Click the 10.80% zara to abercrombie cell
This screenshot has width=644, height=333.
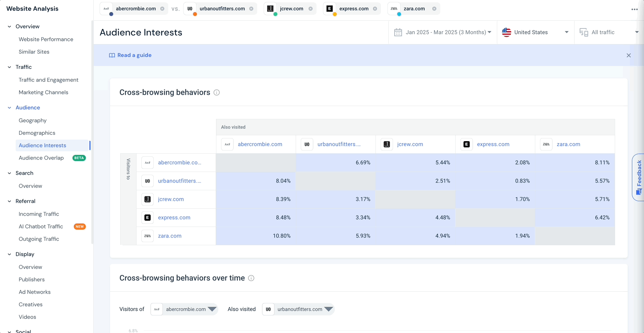pyautogui.click(x=256, y=236)
